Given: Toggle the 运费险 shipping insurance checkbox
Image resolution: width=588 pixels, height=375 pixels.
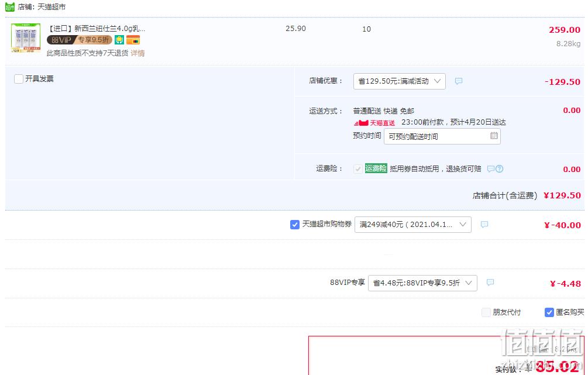Looking at the screenshot, I should 357,168.
